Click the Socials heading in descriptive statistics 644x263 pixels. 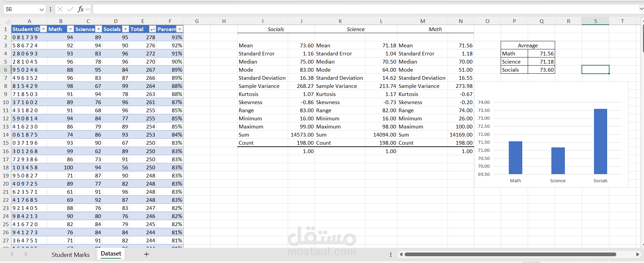tap(276, 29)
